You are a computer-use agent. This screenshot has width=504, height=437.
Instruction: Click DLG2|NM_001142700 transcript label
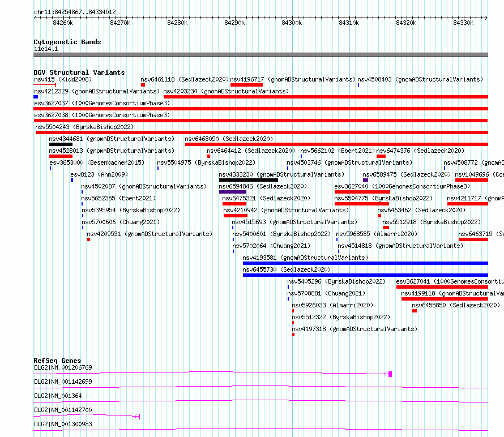63,410
